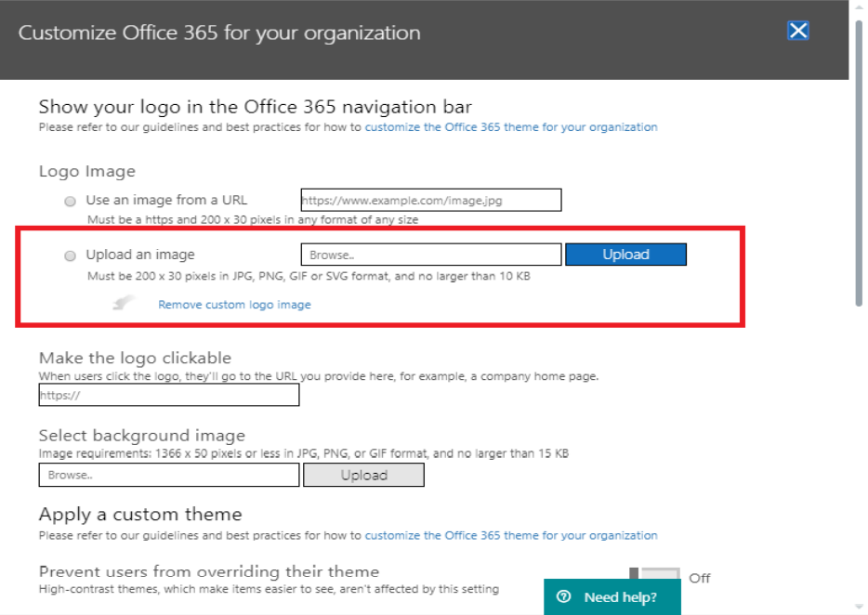This screenshot has height=615, width=868.
Task: Click the gray Upload button for background
Action: [363, 475]
